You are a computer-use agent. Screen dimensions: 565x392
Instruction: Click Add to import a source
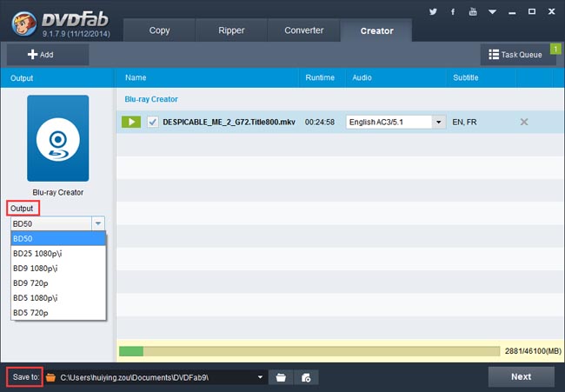(x=48, y=55)
